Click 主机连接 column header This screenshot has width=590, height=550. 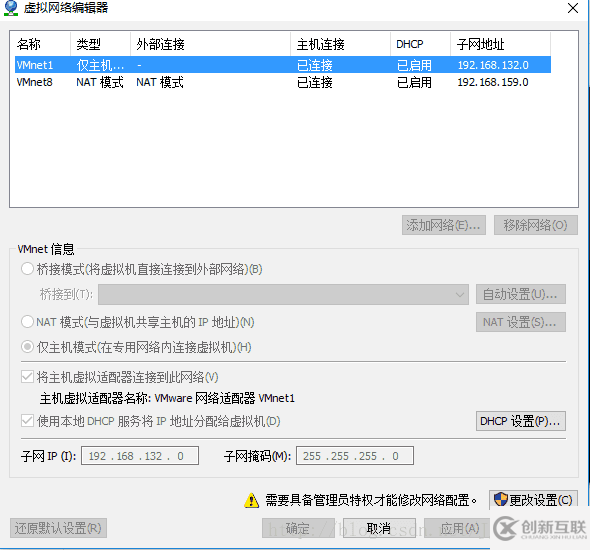pyautogui.click(x=340, y=44)
